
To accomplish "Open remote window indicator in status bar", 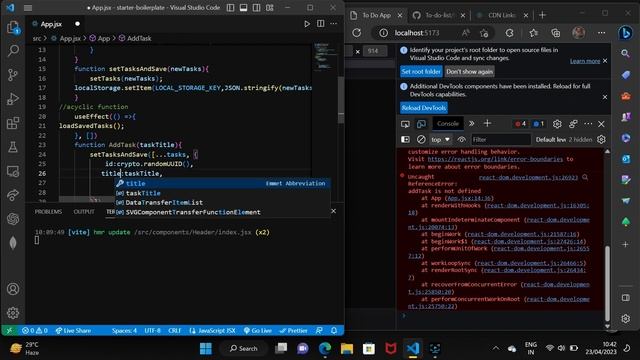I will pyautogui.click(x=9, y=331).
